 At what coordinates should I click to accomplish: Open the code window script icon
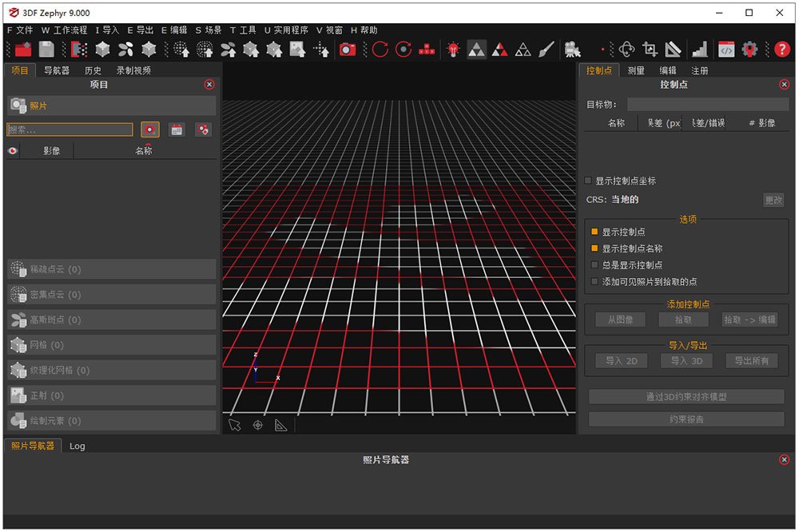(726, 50)
